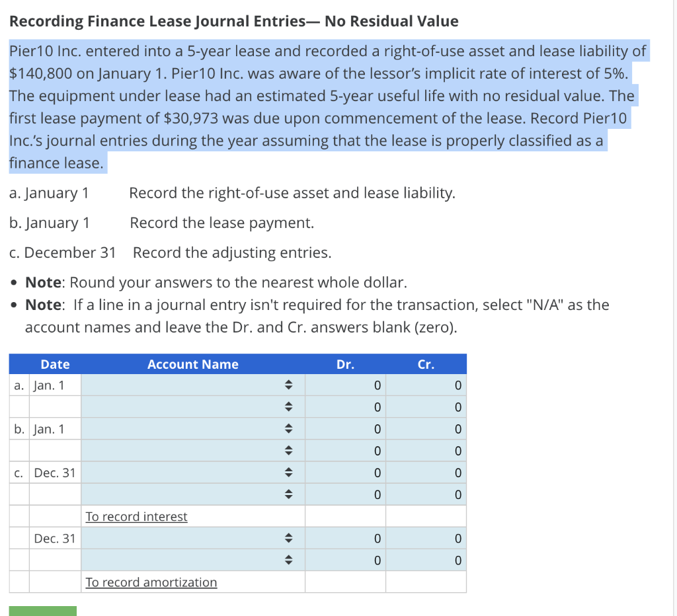The height and width of the screenshot is (616, 677).
Task: Open the account dropdown below the Dec. 31 interest row
Action: (288, 494)
